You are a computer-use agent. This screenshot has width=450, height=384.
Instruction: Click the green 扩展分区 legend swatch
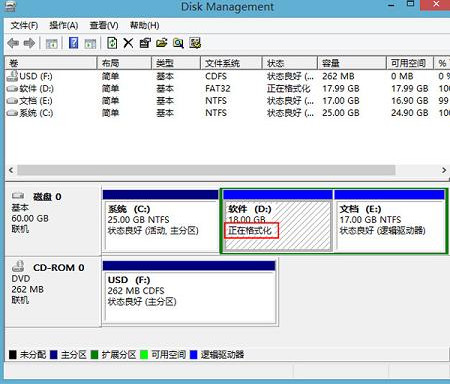click(x=95, y=355)
